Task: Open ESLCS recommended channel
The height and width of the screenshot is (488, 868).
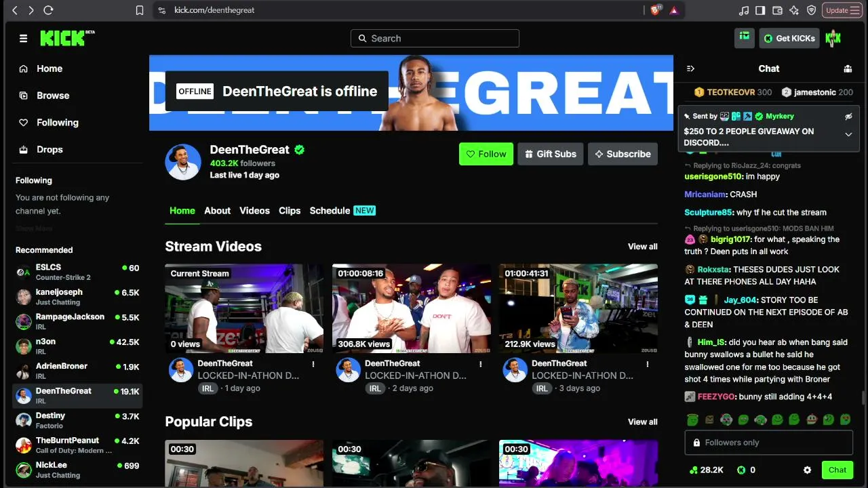Action: coord(77,272)
